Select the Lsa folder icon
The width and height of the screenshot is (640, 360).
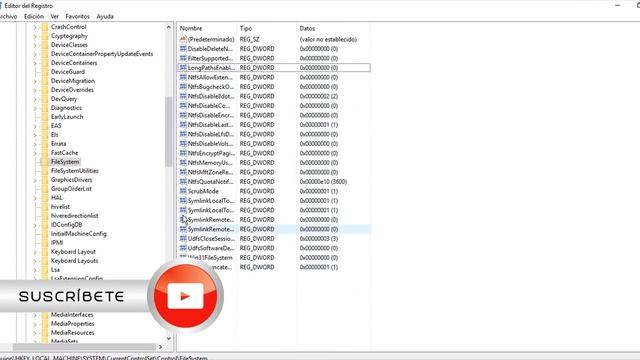[x=44, y=270]
